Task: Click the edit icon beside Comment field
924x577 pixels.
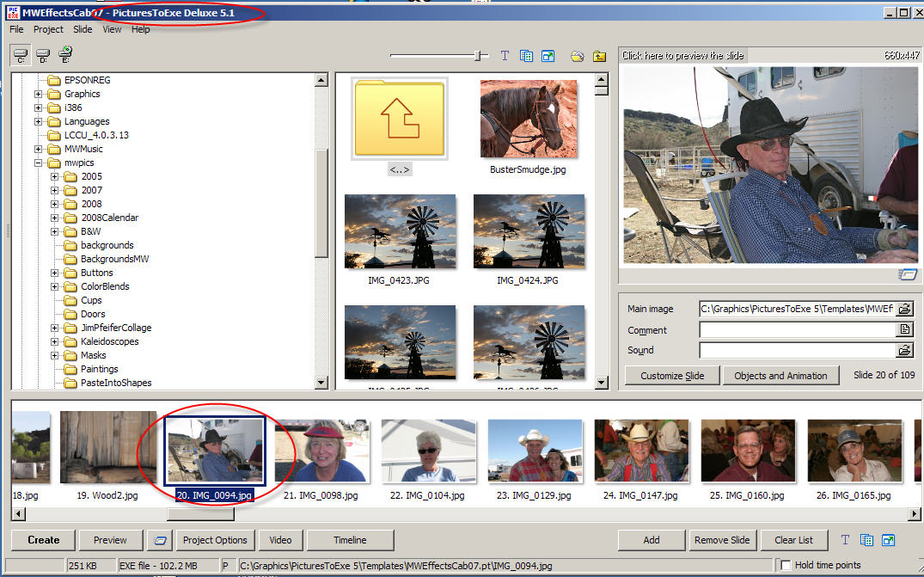Action: [904, 329]
